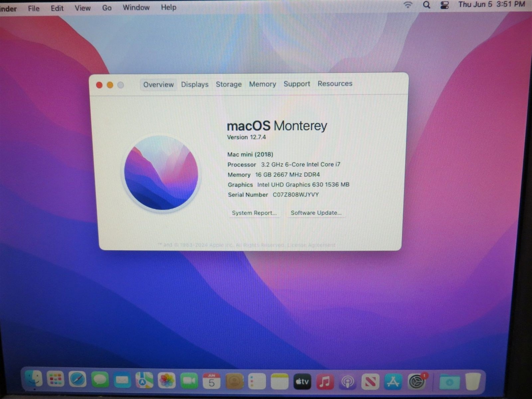Click the 16 GB 2667 MHz DDR4 text
532x399 pixels.
(x=288, y=175)
